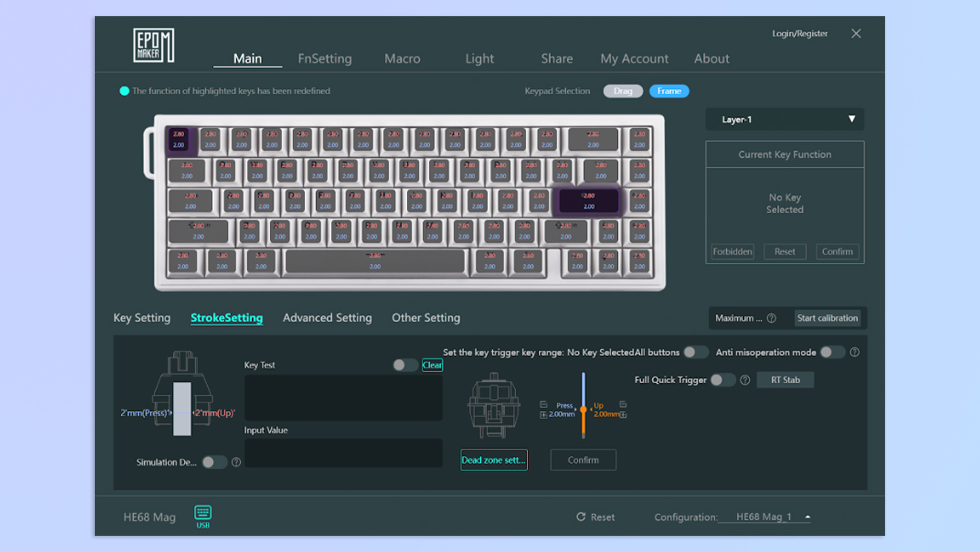Click the USB keyboard connection icon
The width and height of the screenshot is (980, 552).
pyautogui.click(x=202, y=513)
